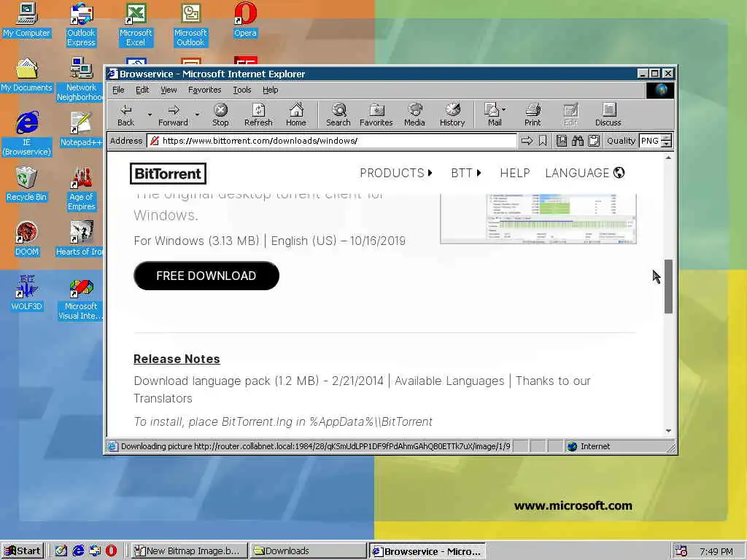Click the Internet zone status bar entry
The height and width of the screenshot is (560, 747).
(x=589, y=446)
